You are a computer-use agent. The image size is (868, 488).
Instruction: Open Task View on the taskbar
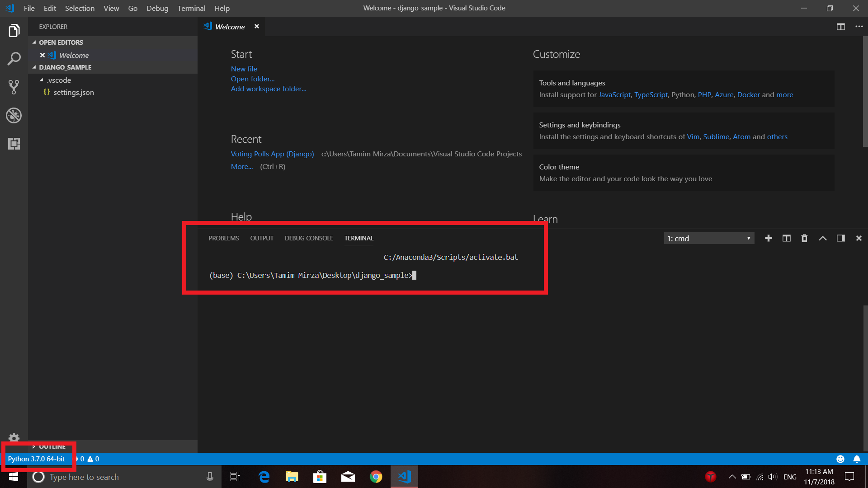pyautogui.click(x=235, y=477)
